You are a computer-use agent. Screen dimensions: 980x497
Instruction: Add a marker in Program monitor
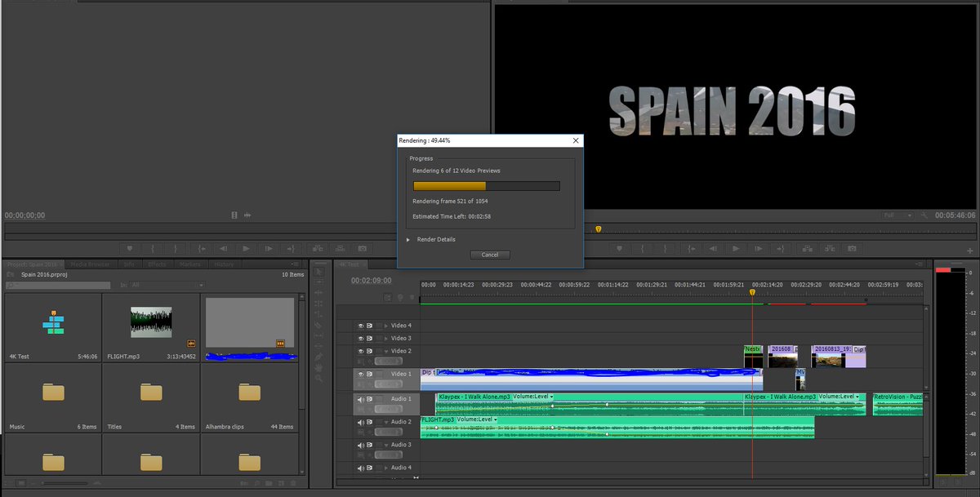(x=619, y=249)
